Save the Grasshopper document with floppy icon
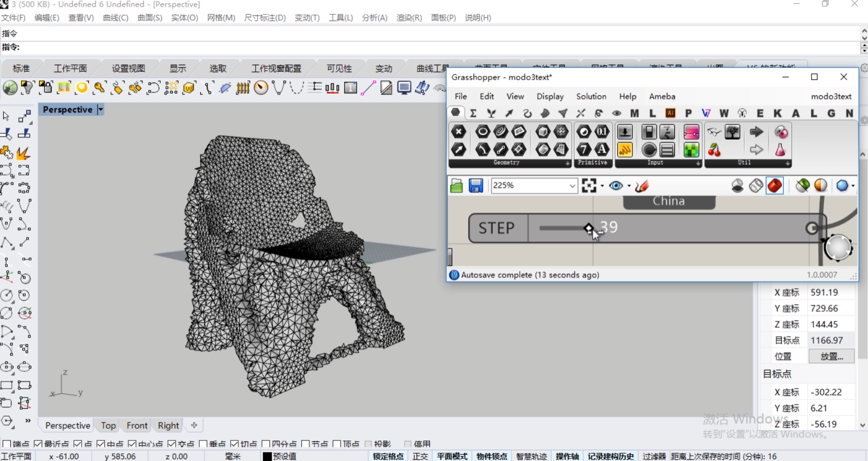 (x=476, y=185)
